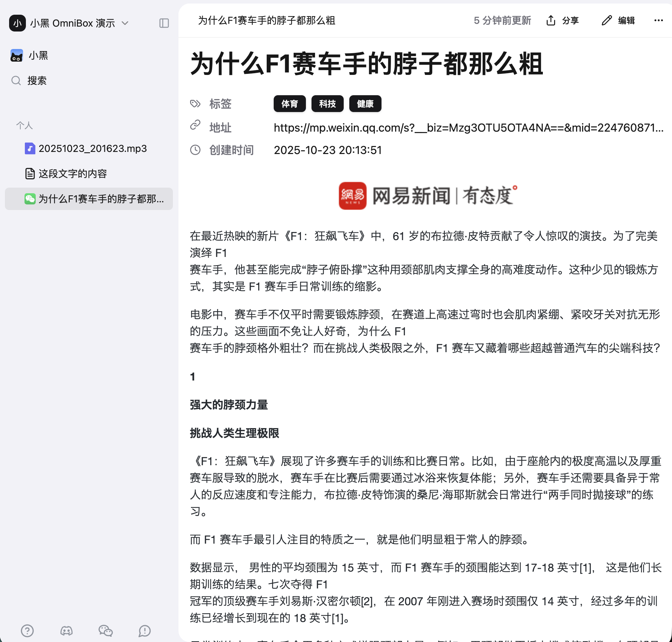Open the three-dots more options menu

[658, 21]
